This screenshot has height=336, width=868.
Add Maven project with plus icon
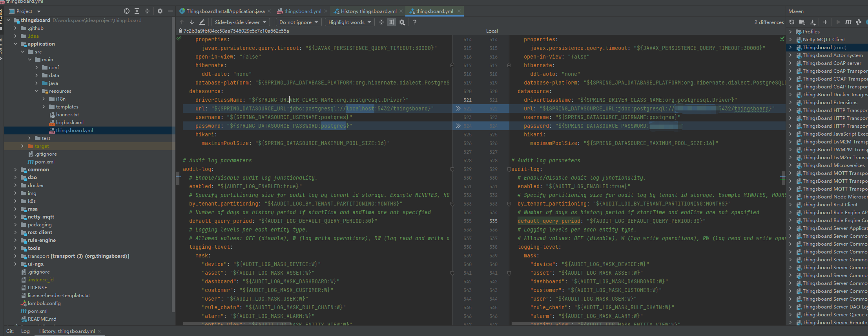(825, 22)
